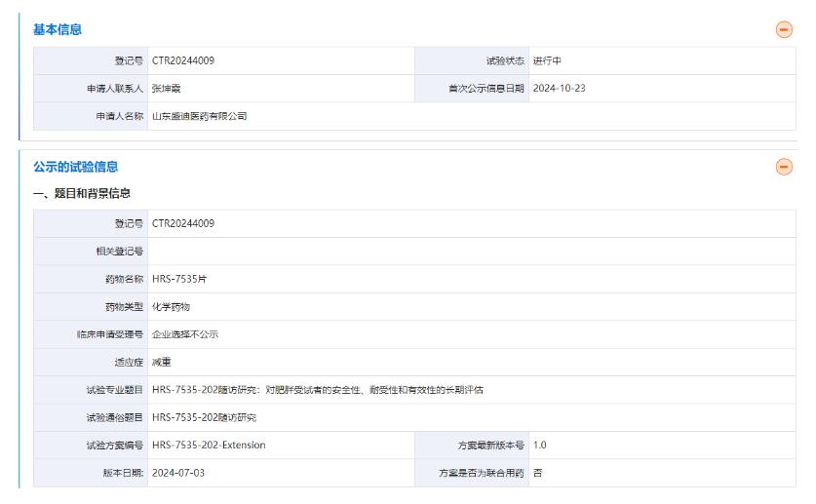Click the 进行中 trial status value

pos(547,60)
